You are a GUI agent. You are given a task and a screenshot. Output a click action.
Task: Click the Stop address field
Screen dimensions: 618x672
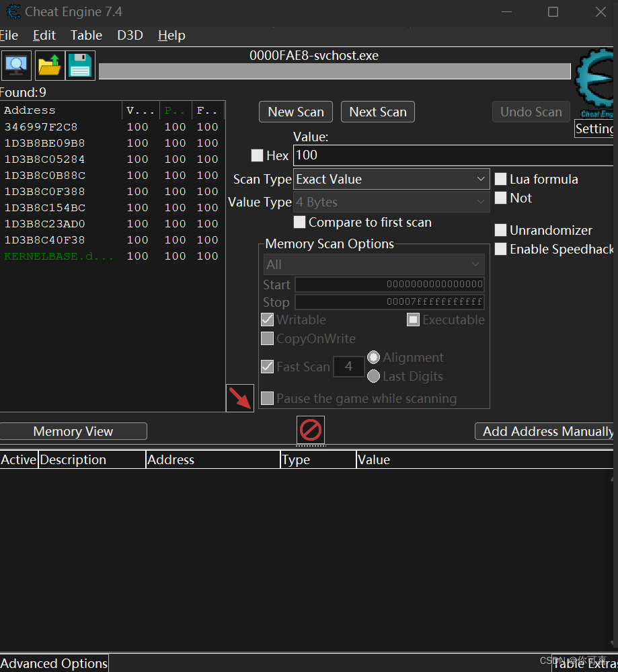pyautogui.click(x=389, y=302)
